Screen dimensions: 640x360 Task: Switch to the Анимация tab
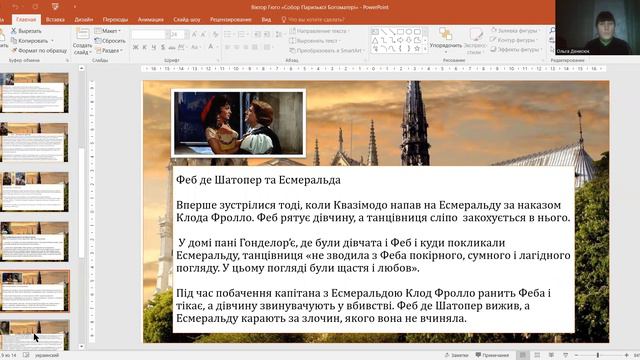pos(151,20)
